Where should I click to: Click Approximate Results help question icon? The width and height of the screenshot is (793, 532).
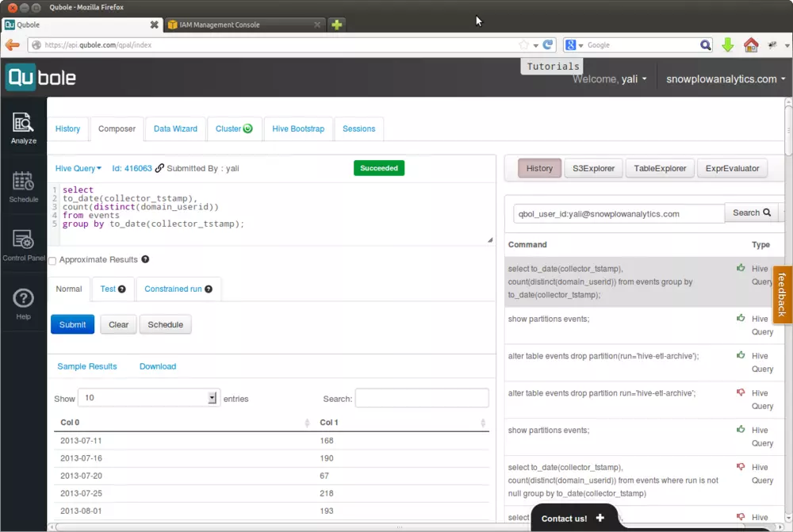click(x=145, y=259)
